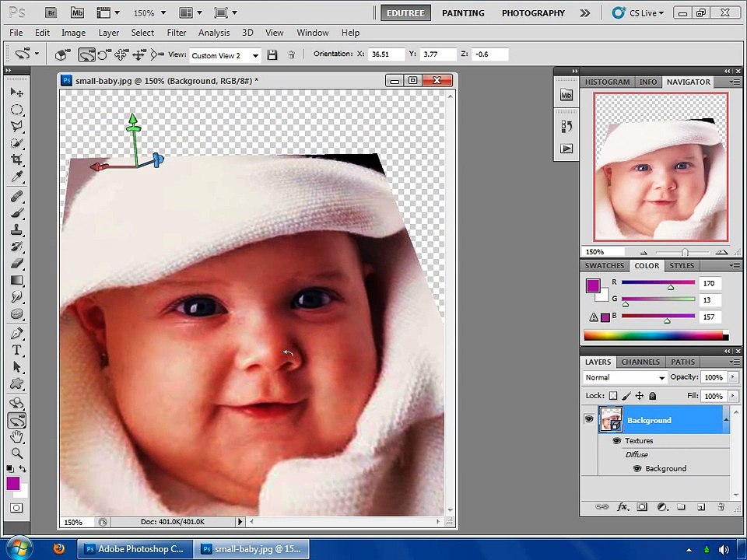The image size is (747, 560).
Task: Select the Hand tool
Action: 16,436
